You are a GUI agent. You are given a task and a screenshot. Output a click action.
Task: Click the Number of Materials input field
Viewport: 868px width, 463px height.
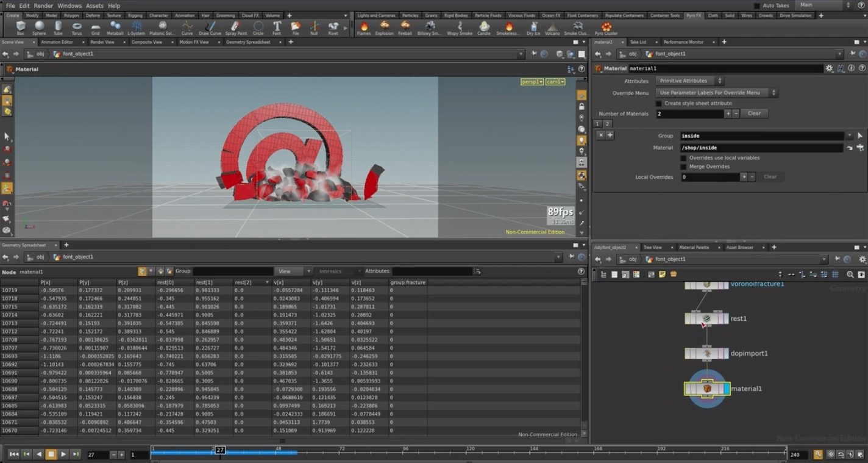pos(689,113)
